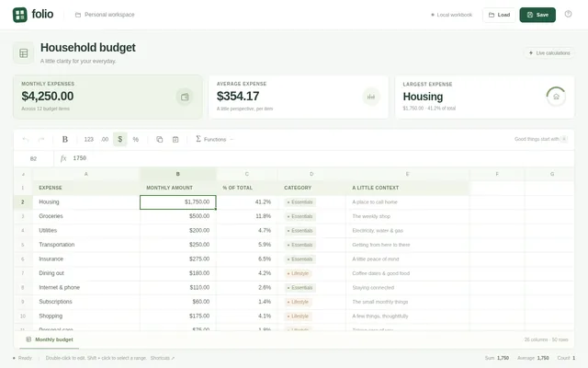
Task: Select column F header
Action: pos(497,174)
